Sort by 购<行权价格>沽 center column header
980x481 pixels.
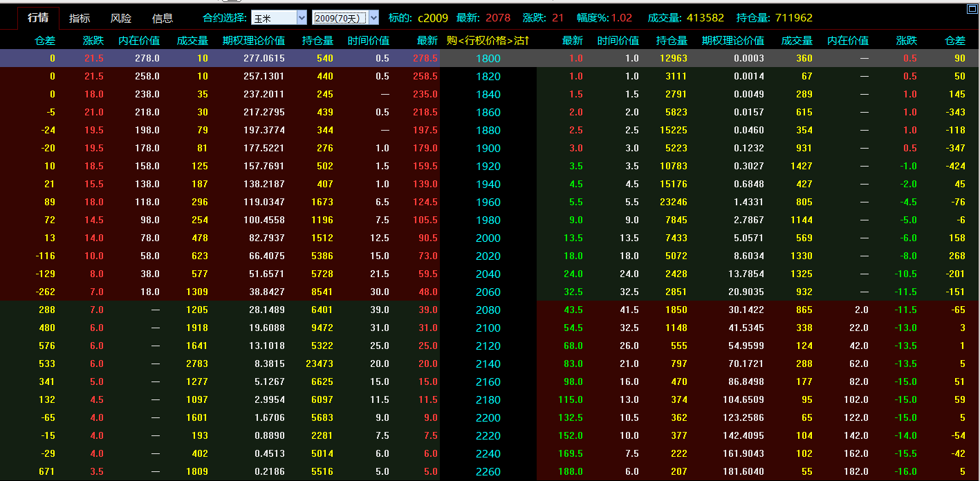pos(488,41)
